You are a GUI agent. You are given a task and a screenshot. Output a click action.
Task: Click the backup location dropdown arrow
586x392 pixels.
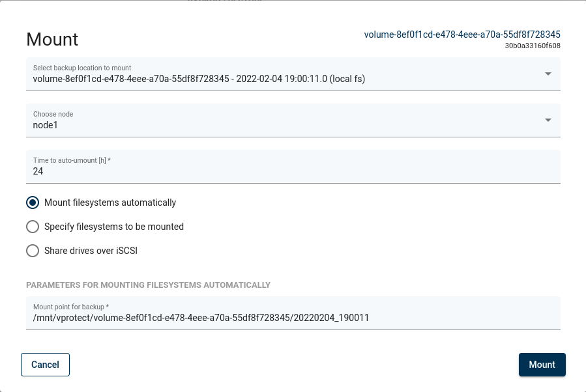pyautogui.click(x=548, y=74)
